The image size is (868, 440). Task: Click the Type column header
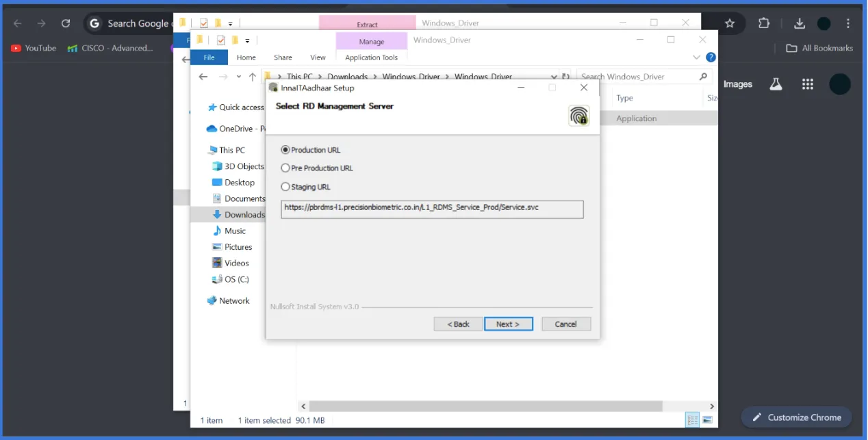[x=624, y=98]
